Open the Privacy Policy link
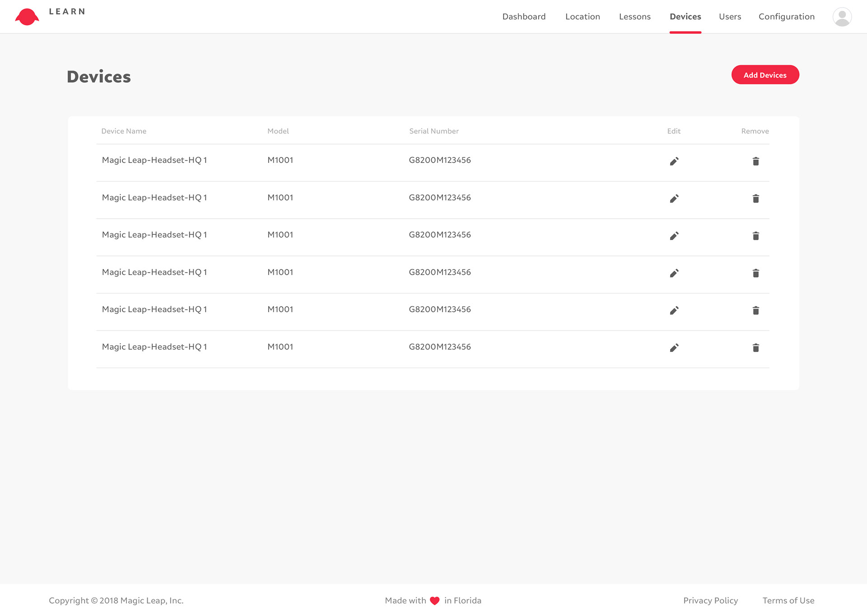This screenshot has width=867, height=616. point(710,601)
